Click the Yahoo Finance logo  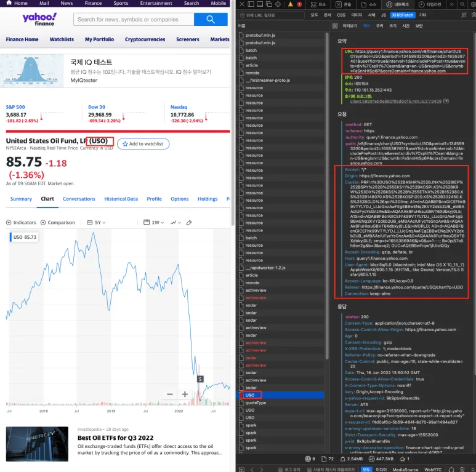(39, 20)
